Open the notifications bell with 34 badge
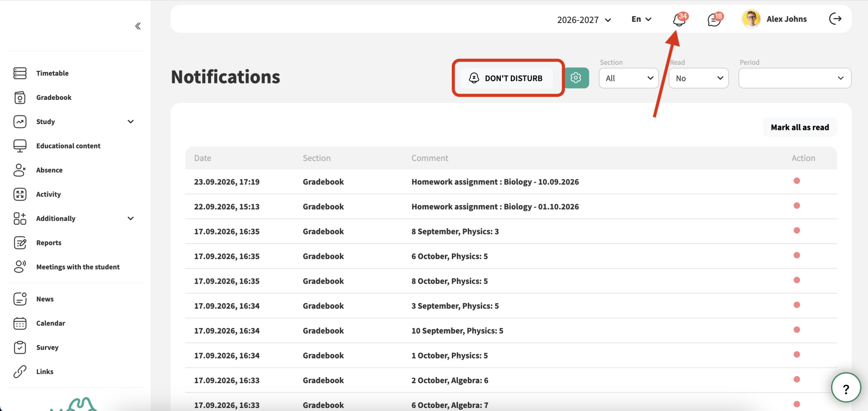This screenshot has width=868, height=411. (x=680, y=19)
